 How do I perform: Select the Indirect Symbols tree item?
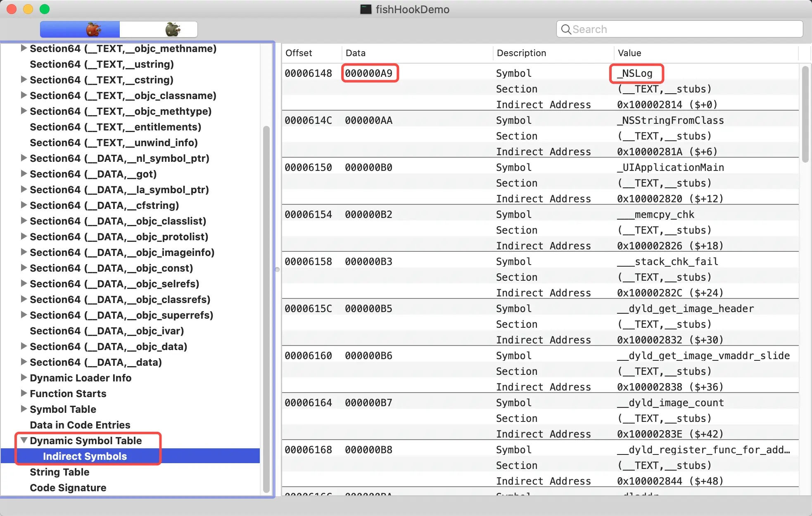click(85, 456)
